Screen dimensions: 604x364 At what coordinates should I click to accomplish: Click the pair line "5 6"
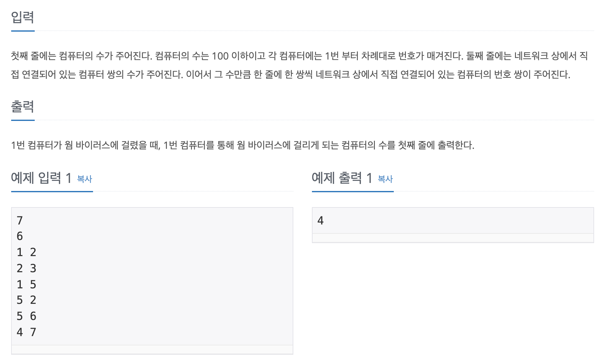(26, 316)
